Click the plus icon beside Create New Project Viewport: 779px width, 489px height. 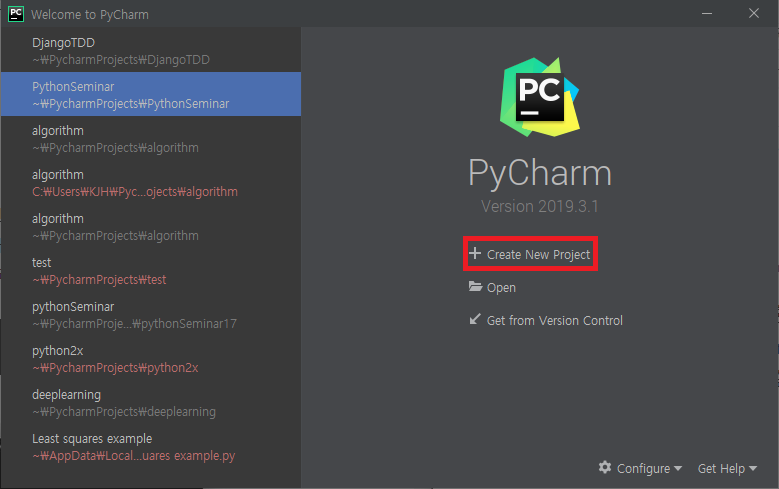[x=475, y=253]
